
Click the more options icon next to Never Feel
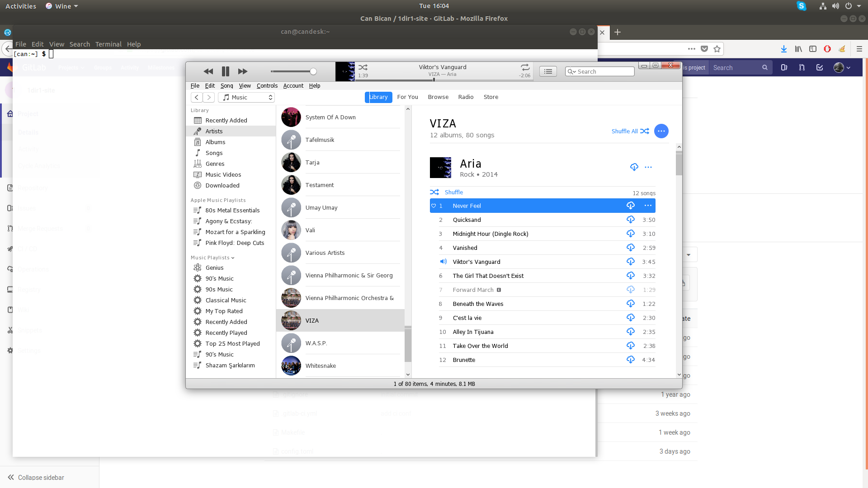click(x=647, y=206)
